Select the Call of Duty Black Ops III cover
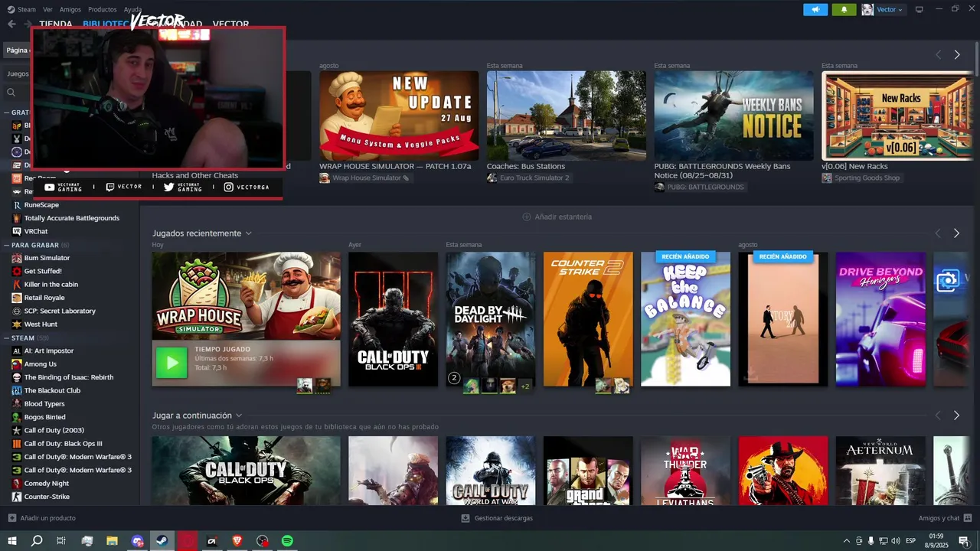 pyautogui.click(x=393, y=319)
